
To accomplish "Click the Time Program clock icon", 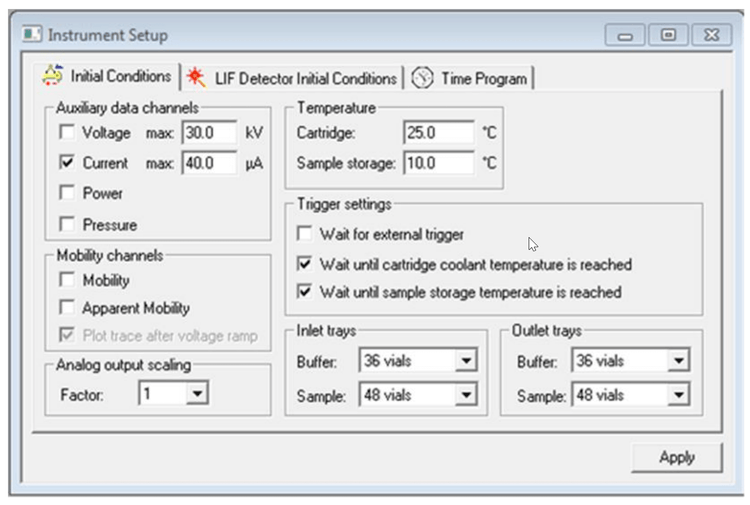I will tap(423, 78).
